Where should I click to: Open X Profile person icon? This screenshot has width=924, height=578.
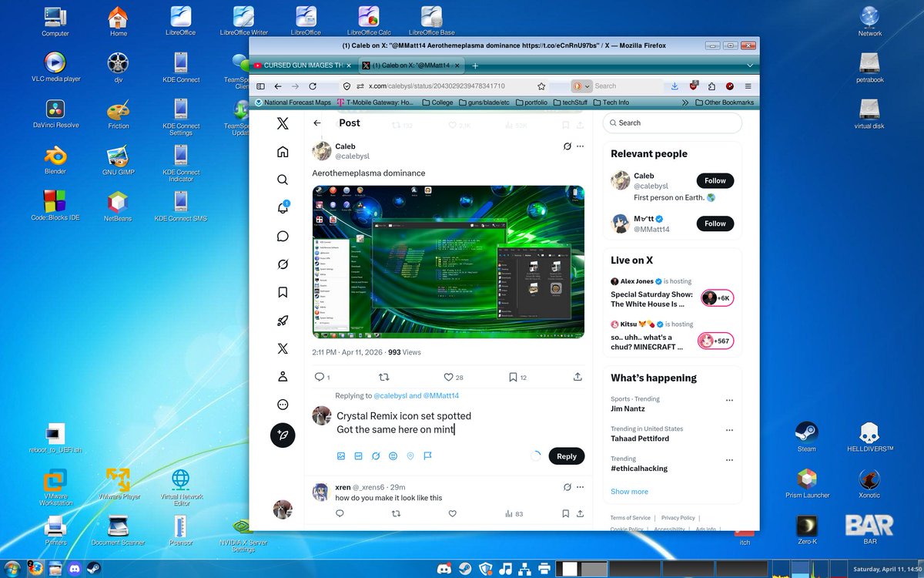point(283,376)
